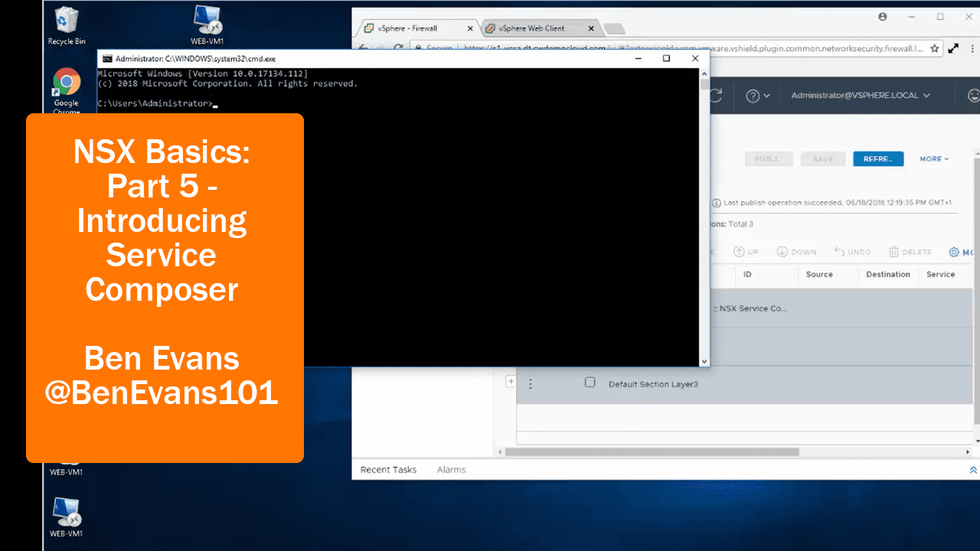The width and height of the screenshot is (980, 551).
Task: Click the vSphere global refresh icon
Action: (x=716, y=96)
